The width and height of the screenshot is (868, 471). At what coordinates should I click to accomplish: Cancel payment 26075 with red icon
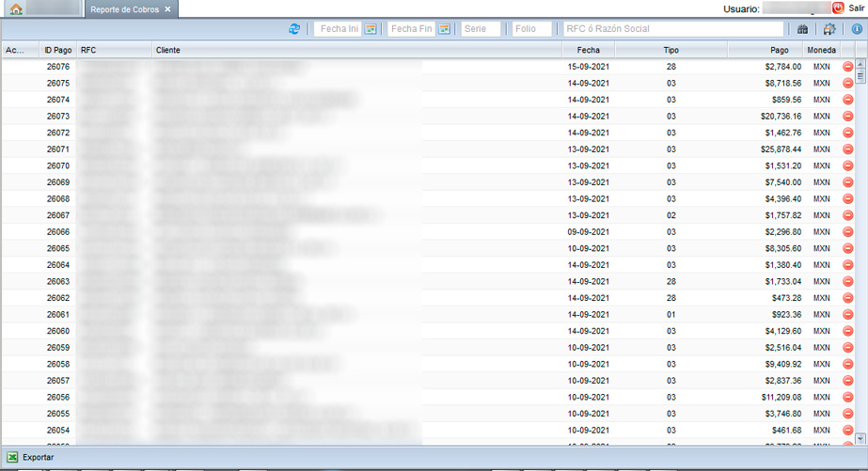tap(847, 83)
